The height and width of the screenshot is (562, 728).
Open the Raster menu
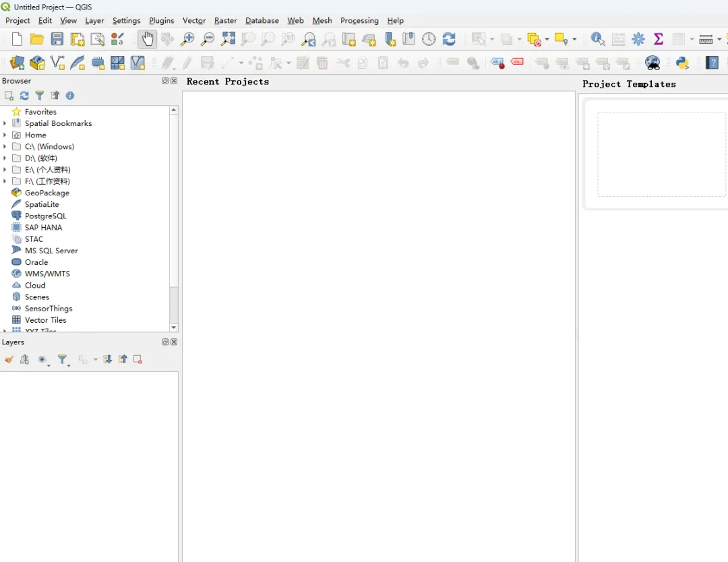225,20
